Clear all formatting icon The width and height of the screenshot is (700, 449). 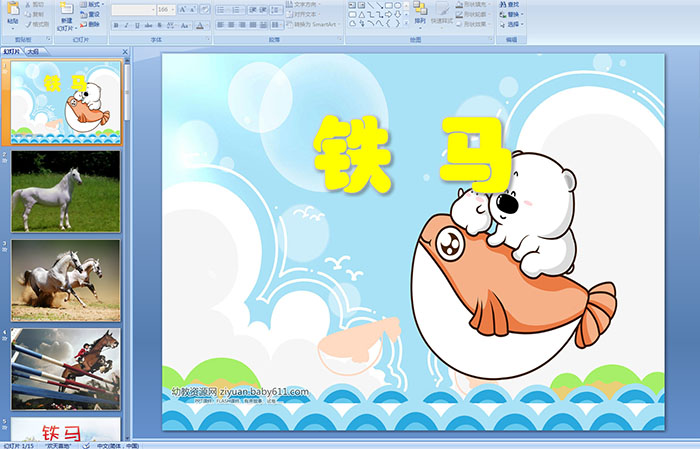click(x=205, y=9)
